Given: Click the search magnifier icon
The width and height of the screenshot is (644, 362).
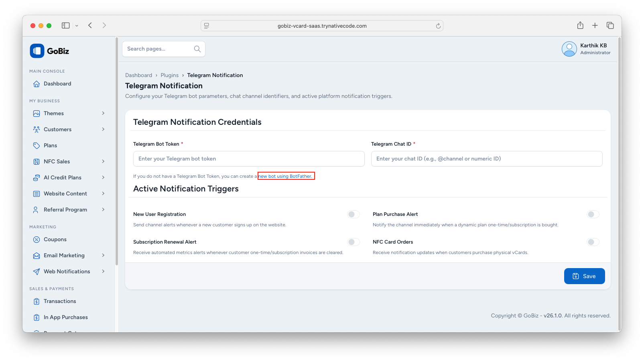Looking at the screenshot, I should point(197,49).
